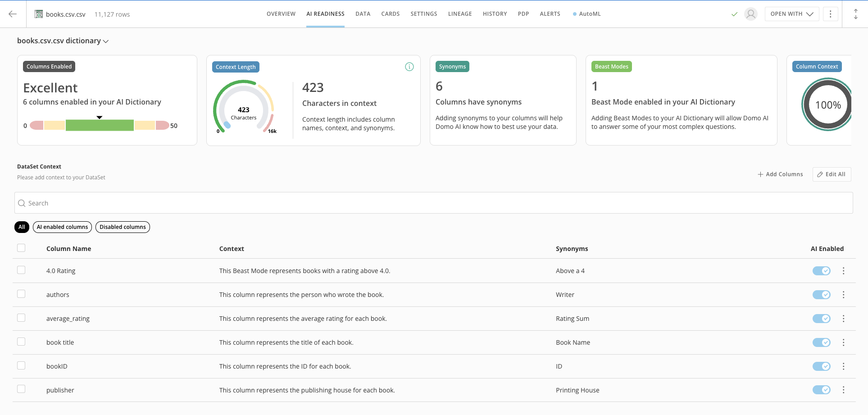Check the average_rating row checkbox
868x415 pixels.
tap(21, 318)
